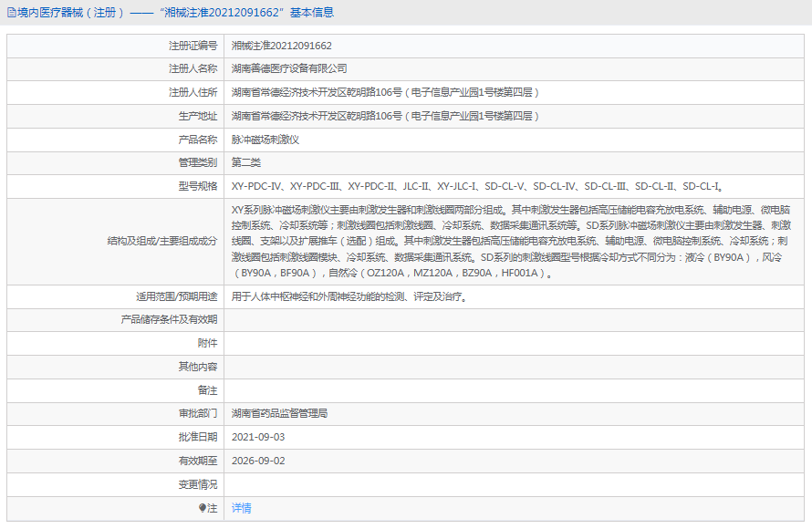The height and width of the screenshot is (529, 812).
Task: Click the 有效期至 label
Action: click(198, 461)
